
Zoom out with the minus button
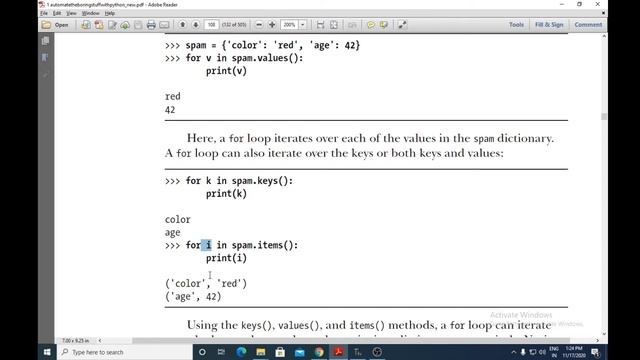259,25
